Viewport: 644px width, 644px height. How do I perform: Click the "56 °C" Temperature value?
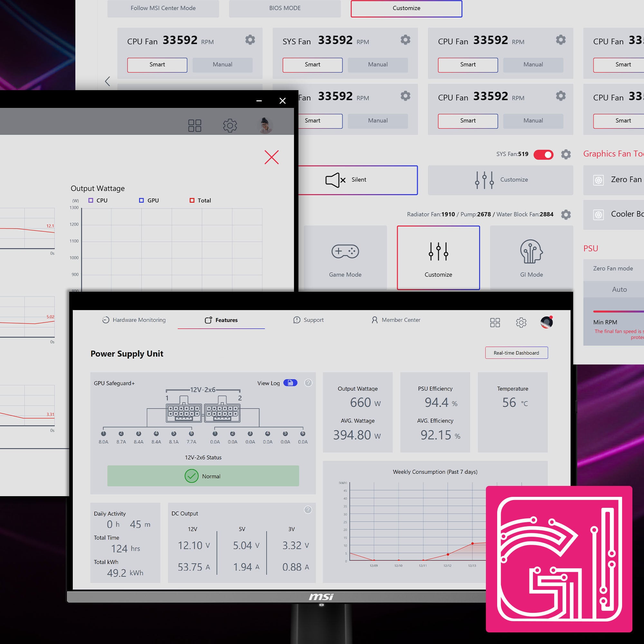pos(515,403)
